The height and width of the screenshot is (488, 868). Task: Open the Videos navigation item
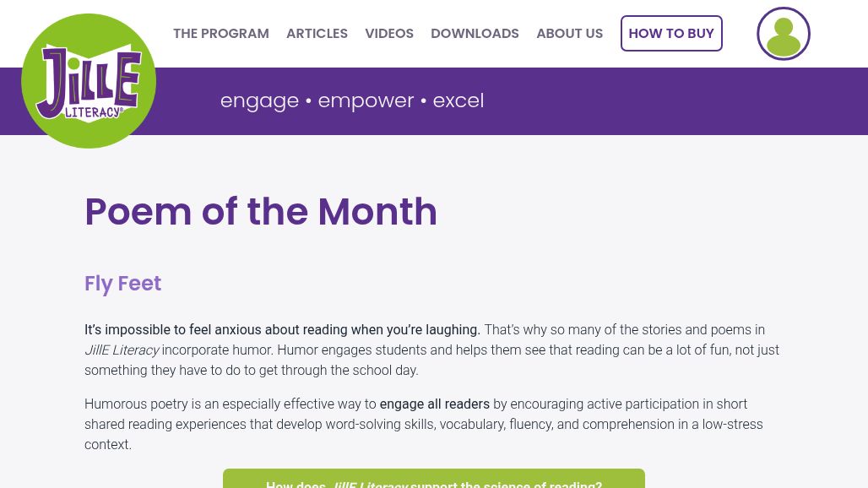[389, 34]
